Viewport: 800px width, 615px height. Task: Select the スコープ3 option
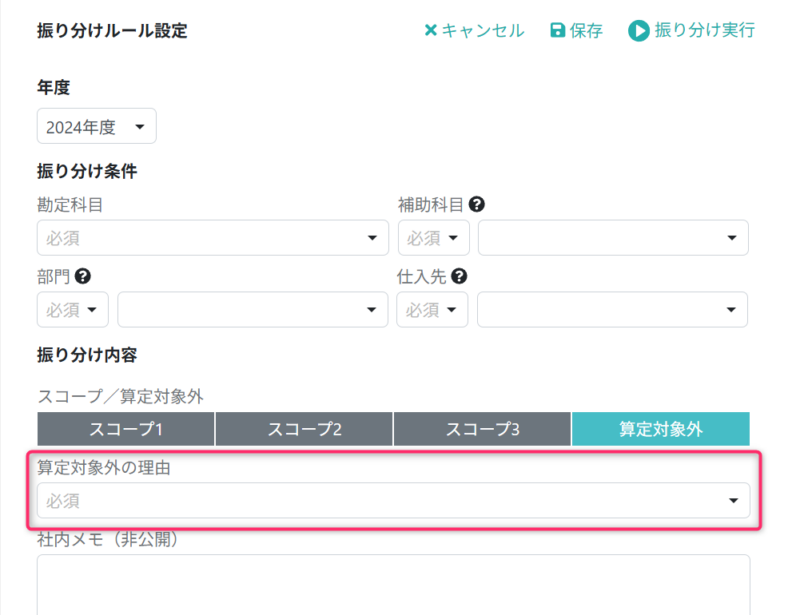[x=481, y=428]
